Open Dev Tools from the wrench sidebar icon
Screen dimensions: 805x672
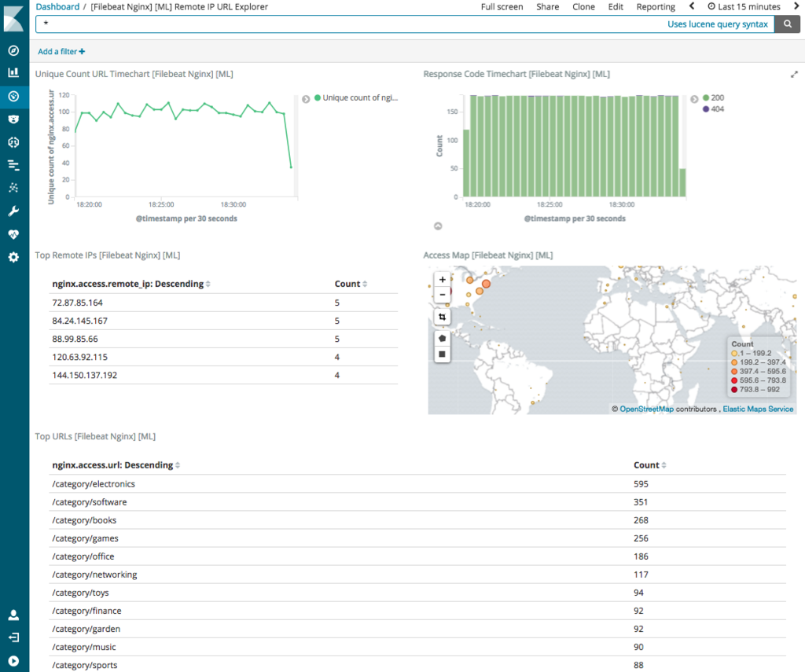(x=14, y=211)
